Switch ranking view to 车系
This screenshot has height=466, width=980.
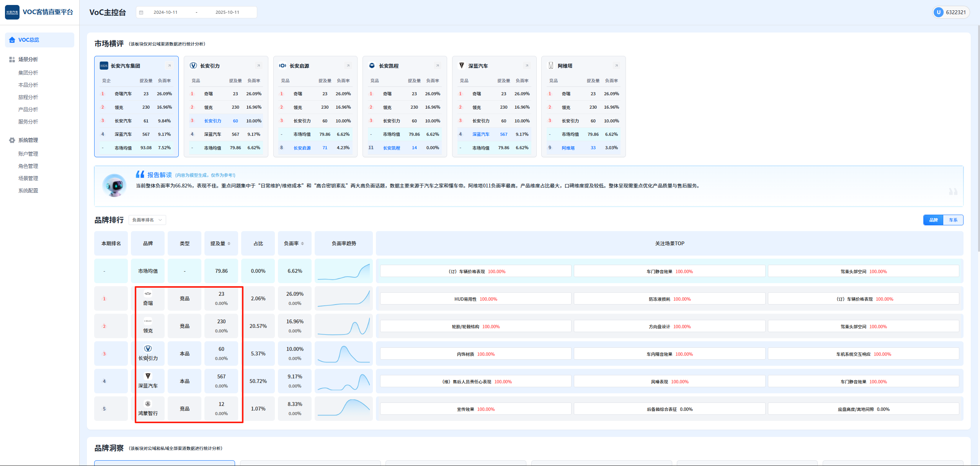pyautogui.click(x=953, y=220)
